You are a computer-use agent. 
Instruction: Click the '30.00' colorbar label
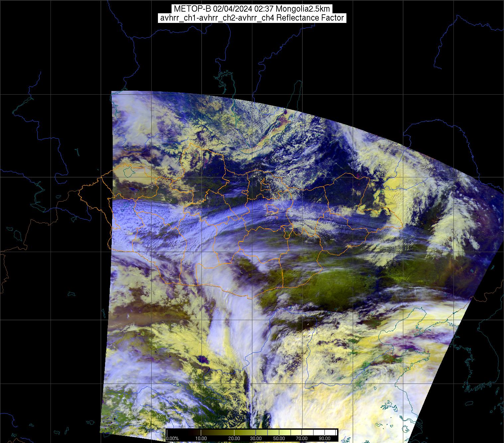click(x=256, y=439)
